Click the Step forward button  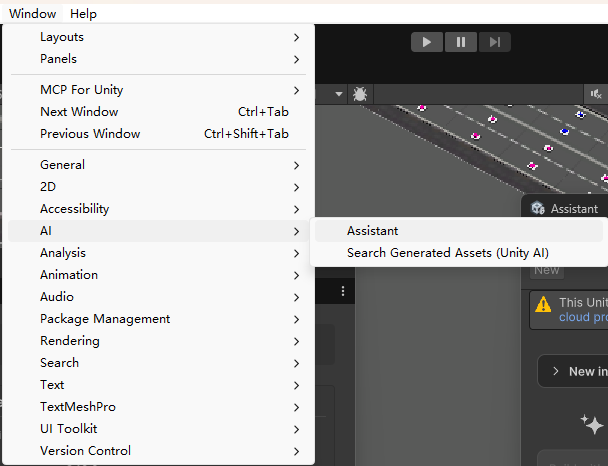point(495,42)
